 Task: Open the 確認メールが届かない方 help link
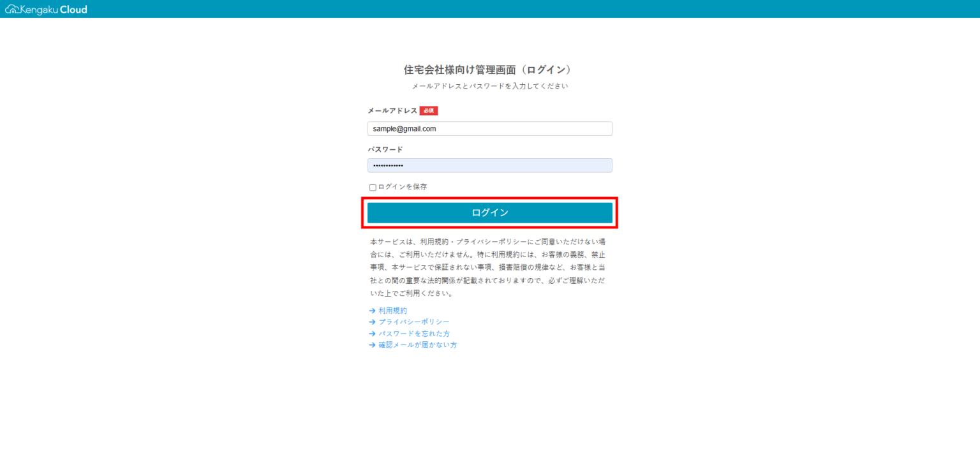pyautogui.click(x=418, y=344)
